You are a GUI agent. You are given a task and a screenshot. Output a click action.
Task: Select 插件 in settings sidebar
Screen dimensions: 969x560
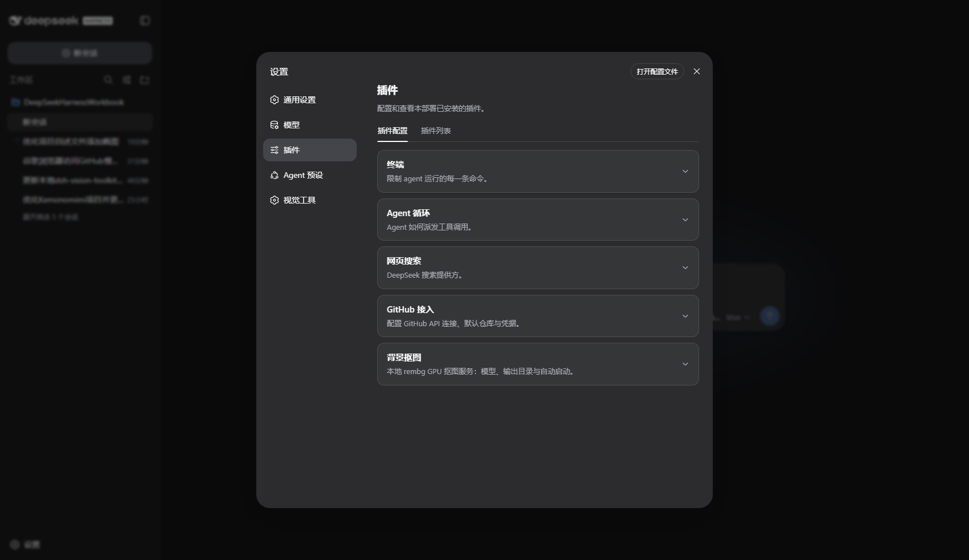[x=310, y=150]
